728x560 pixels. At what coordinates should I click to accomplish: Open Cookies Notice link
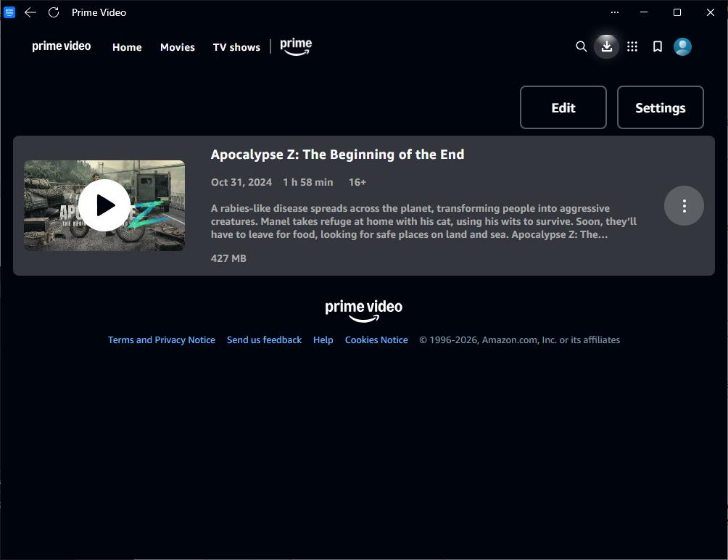click(376, 340)
